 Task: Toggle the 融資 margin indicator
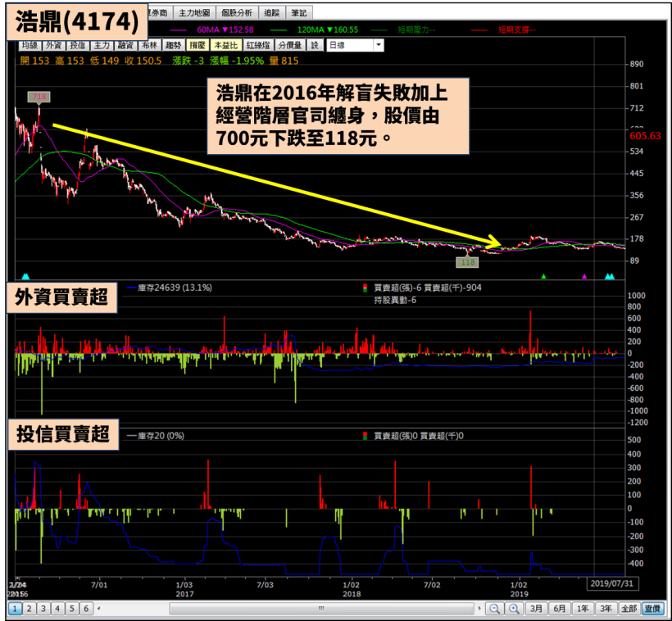coord(125,45)
